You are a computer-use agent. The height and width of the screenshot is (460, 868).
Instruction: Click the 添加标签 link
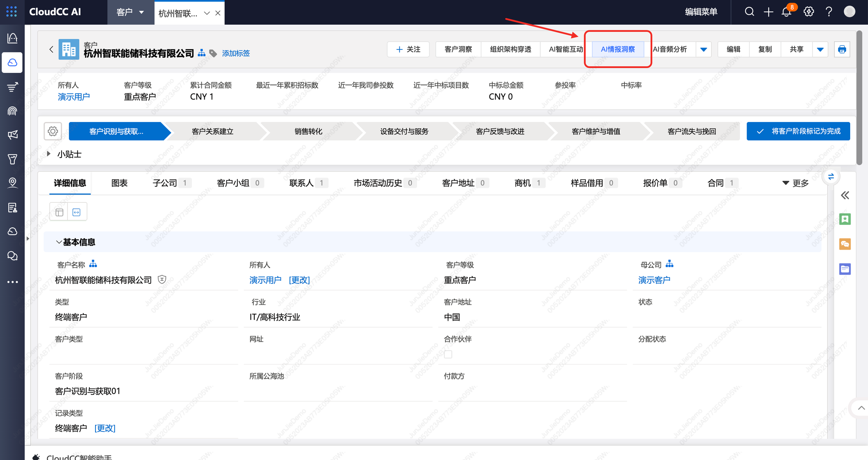pyautogui.click(x=236, y=53)
